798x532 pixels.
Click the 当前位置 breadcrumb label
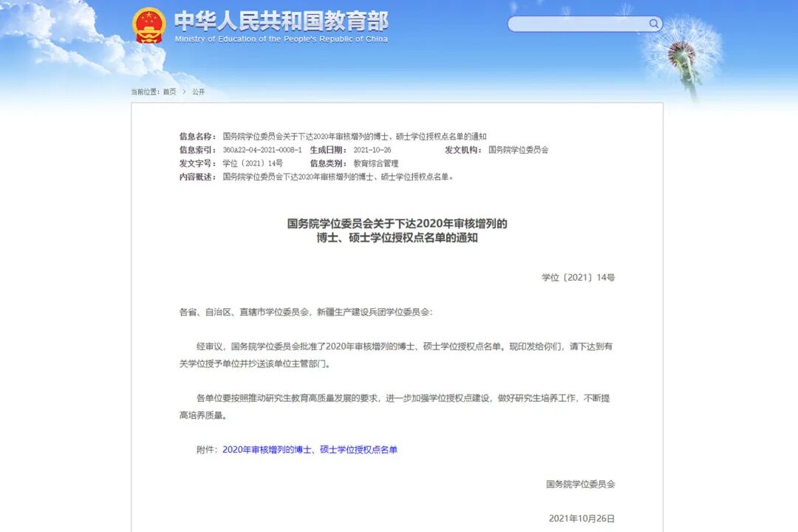pos(145,92)
